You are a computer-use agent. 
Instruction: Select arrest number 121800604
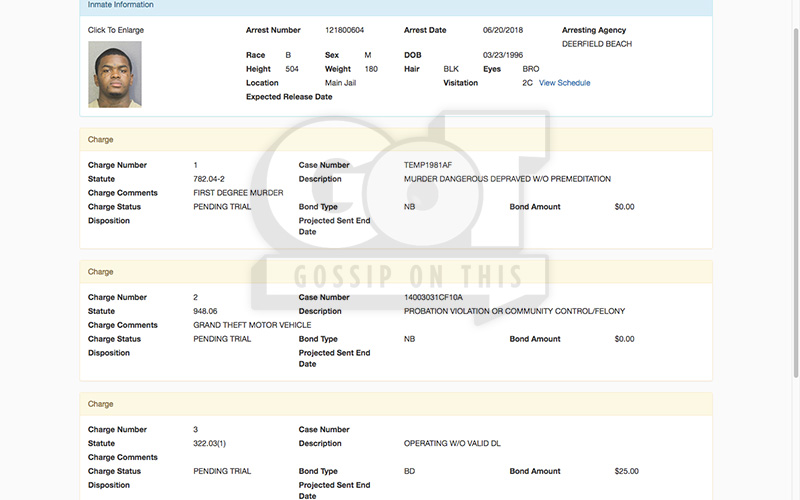[344, 30]
